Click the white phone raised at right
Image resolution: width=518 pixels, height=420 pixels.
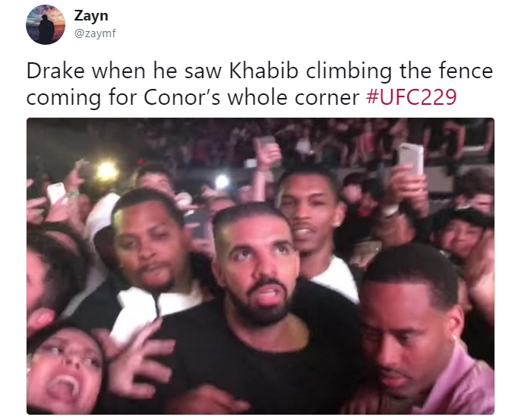tap(411, 159)
